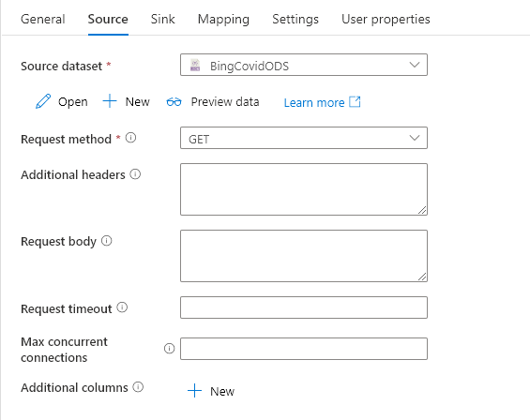Focus the Request body text area
The image size is (530, 420).
click(x=304, y=256)
